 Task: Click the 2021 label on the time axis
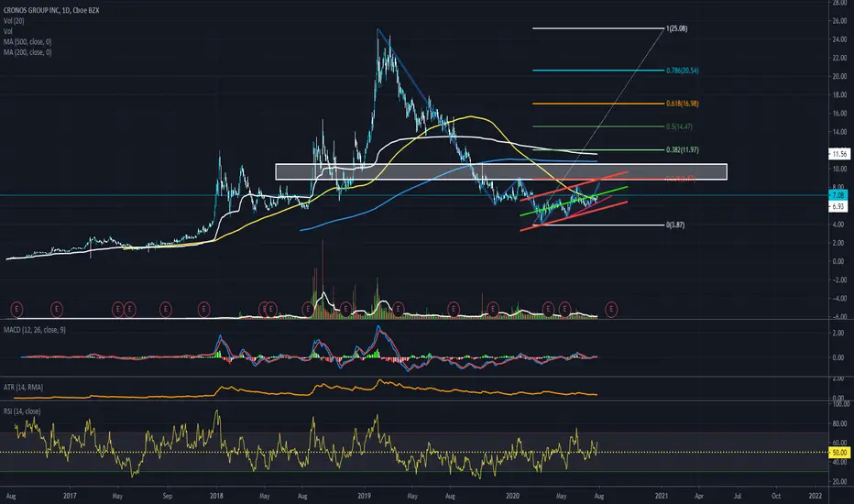click(x=662, y=496)
